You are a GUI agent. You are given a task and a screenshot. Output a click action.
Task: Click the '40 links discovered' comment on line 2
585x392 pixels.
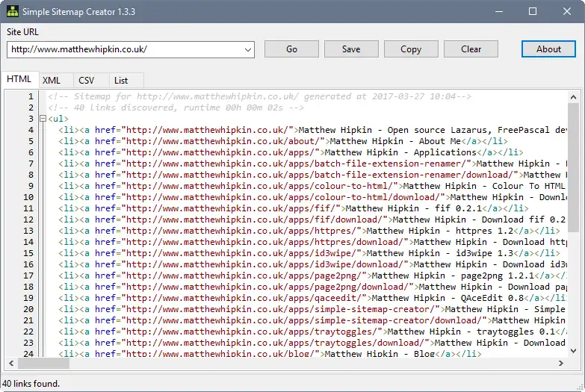coord(176,108)
